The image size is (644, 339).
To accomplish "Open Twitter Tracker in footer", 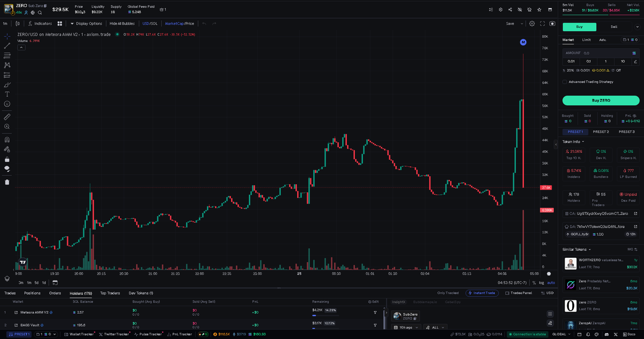I will pyautogui.click(x=114, y=334).
